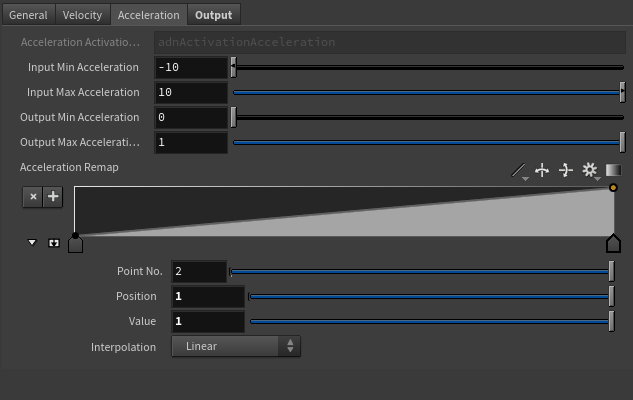Click the Output Min Acceleration slider track

[x=428, y=117]
